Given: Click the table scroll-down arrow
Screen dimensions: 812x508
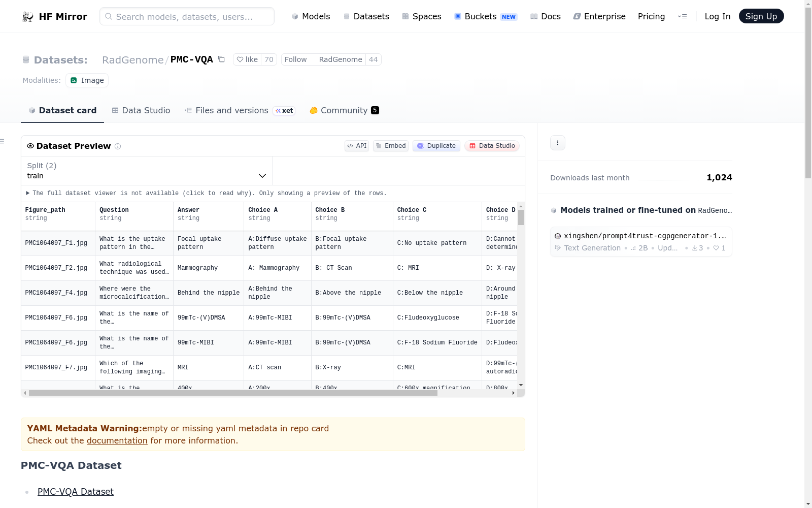Looking at the screenshot, I should pyautogui.click(x=521, y=386).
